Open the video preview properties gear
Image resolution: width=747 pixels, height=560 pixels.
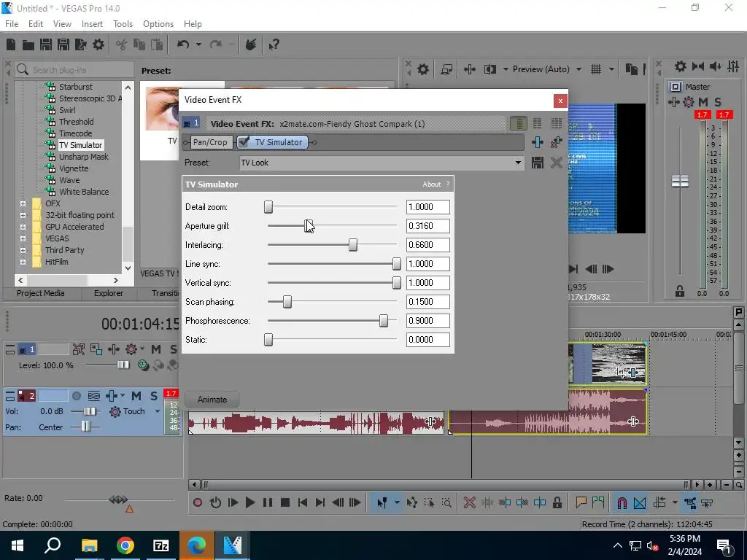coord(422,69)
